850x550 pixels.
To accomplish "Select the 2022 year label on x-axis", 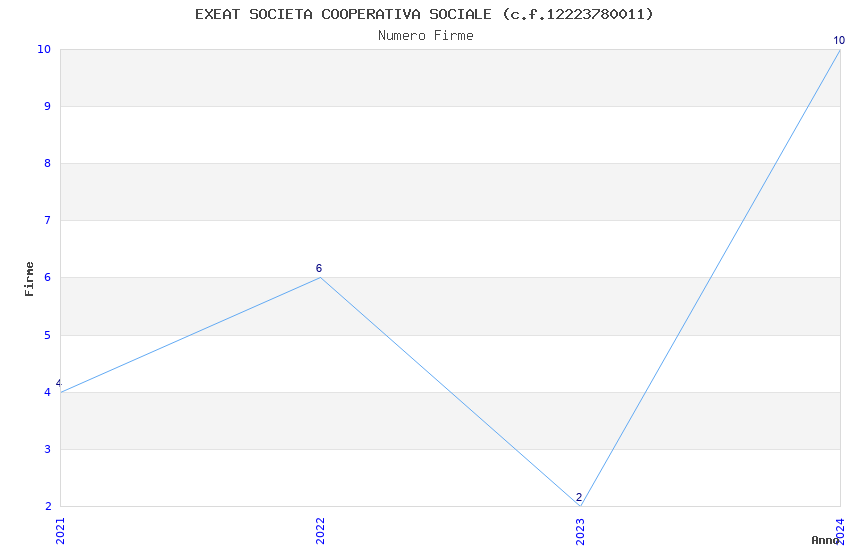I will click(x=320, y=529).
